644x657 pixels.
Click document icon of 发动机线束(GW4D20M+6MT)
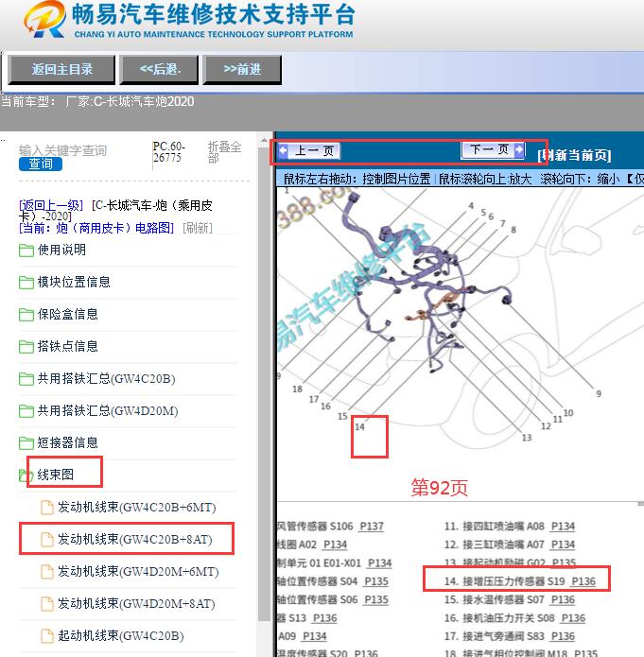47,572
